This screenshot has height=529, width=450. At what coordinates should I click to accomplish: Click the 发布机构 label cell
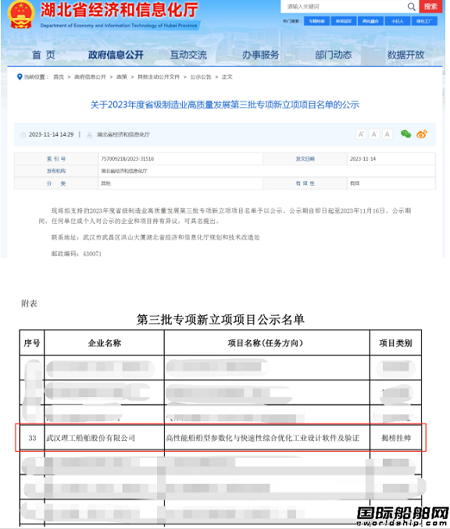click(56, 171)
